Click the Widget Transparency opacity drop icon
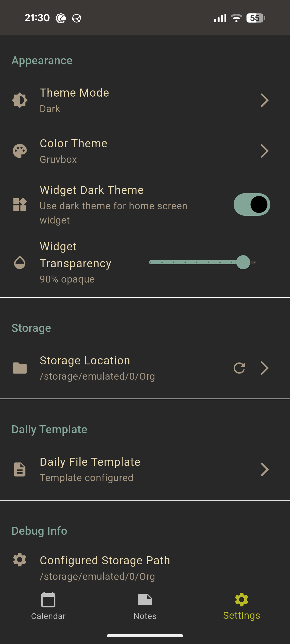 [x=20, y=262]
